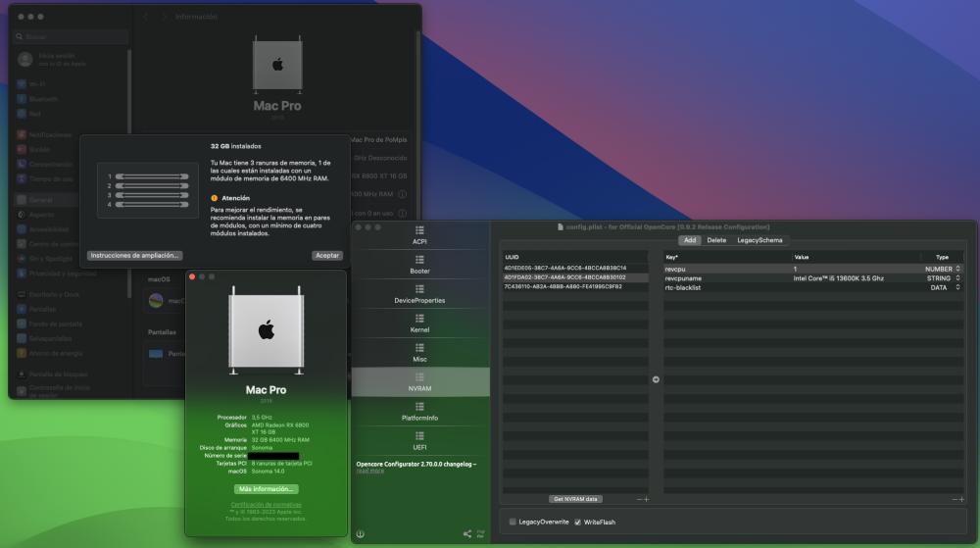Select DeviceProperties in OpenCore Configurator sidebar

pos(419,294)
